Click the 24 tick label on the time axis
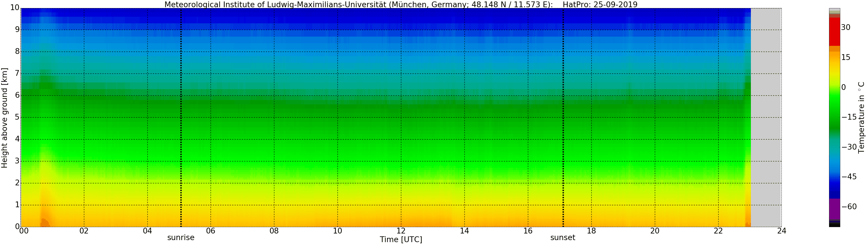The width and height of the screenshot is (868, 245). pyautogui.click(x=781, y=231)
